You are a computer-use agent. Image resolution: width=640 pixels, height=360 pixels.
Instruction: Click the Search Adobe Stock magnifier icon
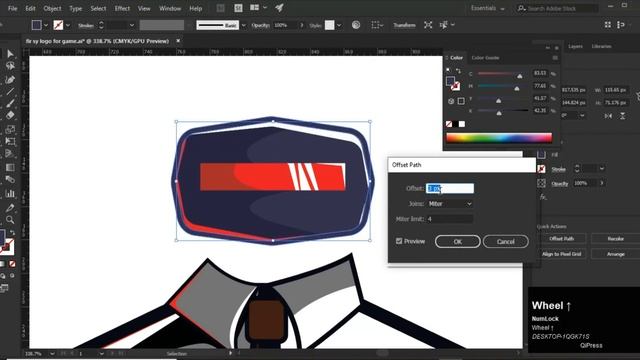(x=521, y=8)
